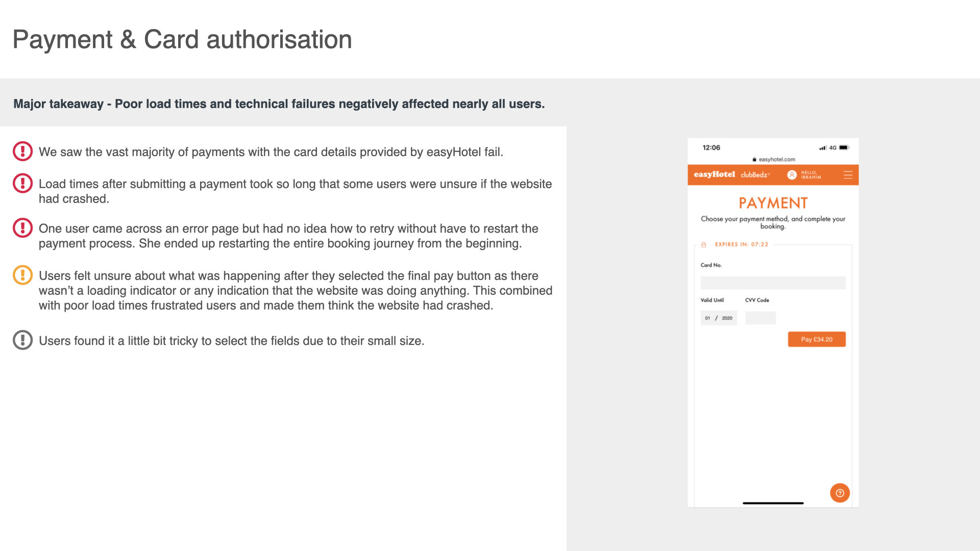Click the red alert icon beside 'Load times after submitting'

click(22, 183)
